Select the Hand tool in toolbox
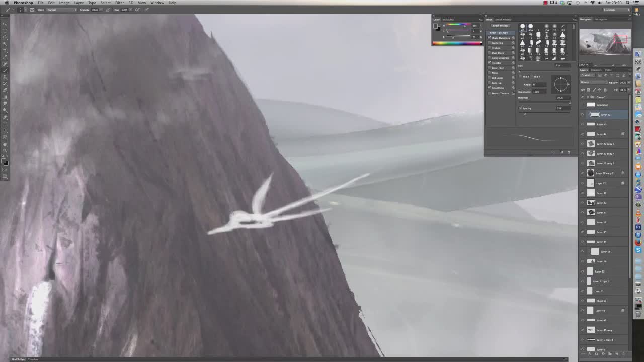The width and height of the screenshot is (644, 362). pyautogui.click(x=5, y=144)
